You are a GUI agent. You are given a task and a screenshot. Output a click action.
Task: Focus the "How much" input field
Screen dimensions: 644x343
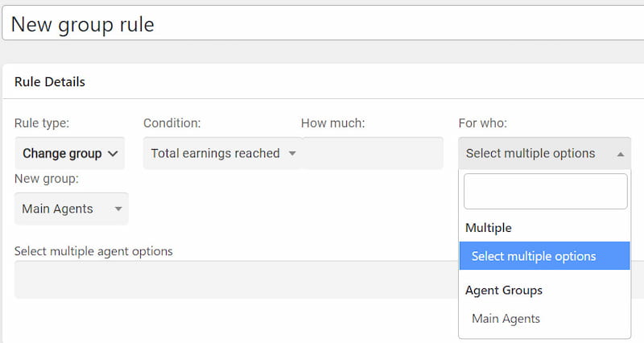pyautogui.click(x=372, y=153)
